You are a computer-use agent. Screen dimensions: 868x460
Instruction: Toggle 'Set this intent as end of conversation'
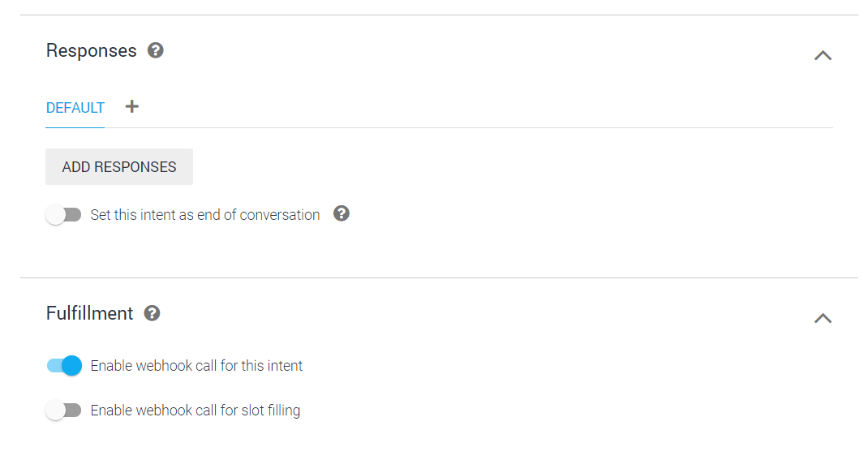tap(63, 215)
